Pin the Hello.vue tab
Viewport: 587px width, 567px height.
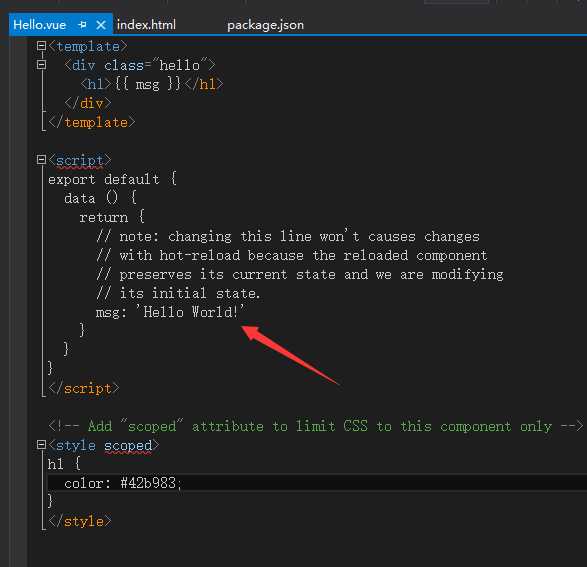coord(82,25)
